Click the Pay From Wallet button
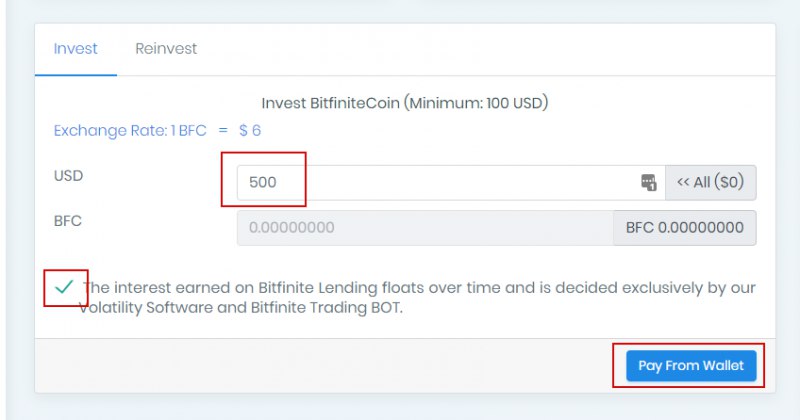 pos(691,365)
